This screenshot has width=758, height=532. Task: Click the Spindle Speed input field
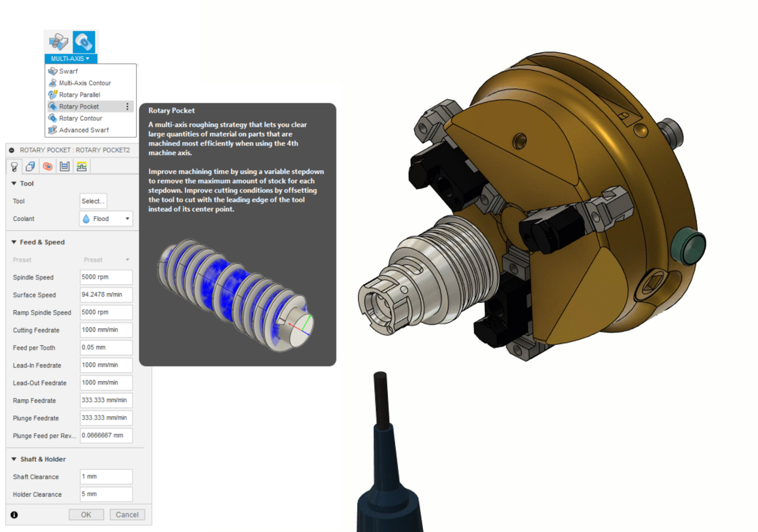[x=106, y=277]
